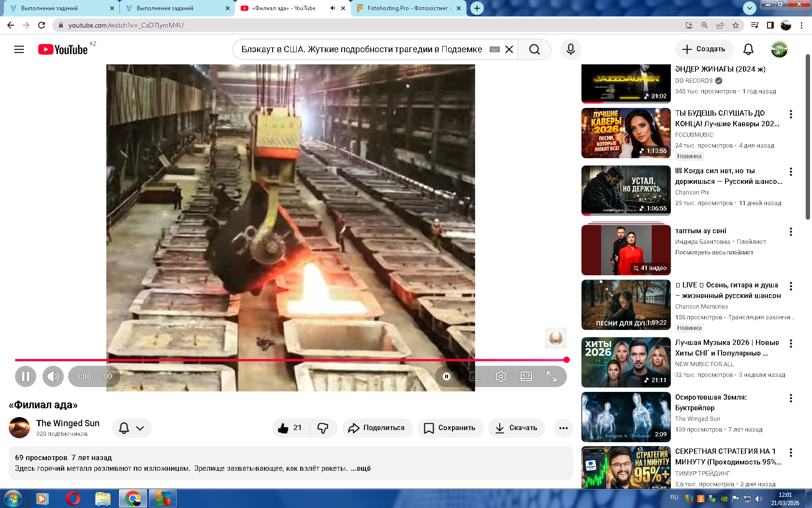
Task: Open The Winged Sun channel link
Action: [68, 423]
